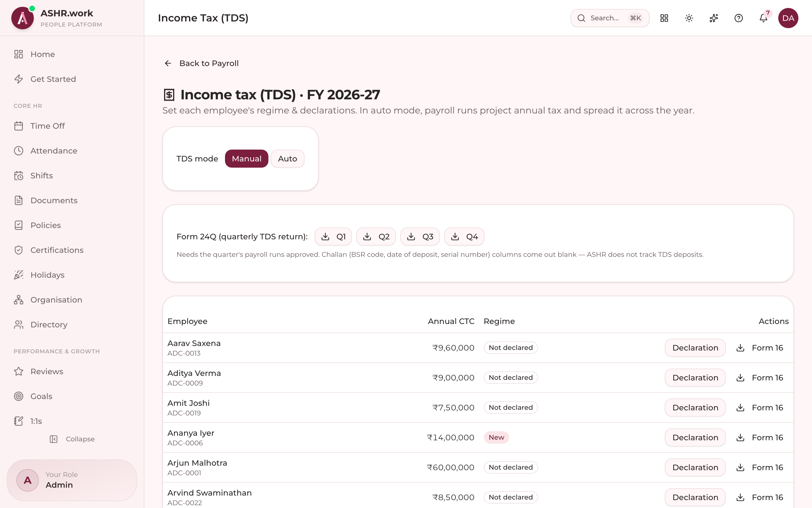This screenshot has width=812, height=508.
Task: Open notifications bell with 7 badge
Action: point(763,18)
